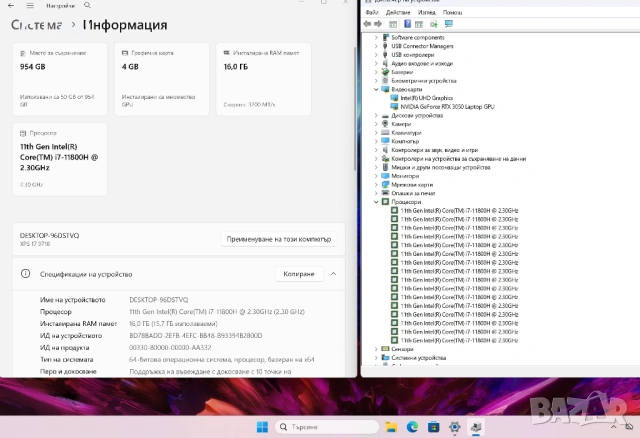
Task: Click Преименуване на този компютър button
Action: 279,239
